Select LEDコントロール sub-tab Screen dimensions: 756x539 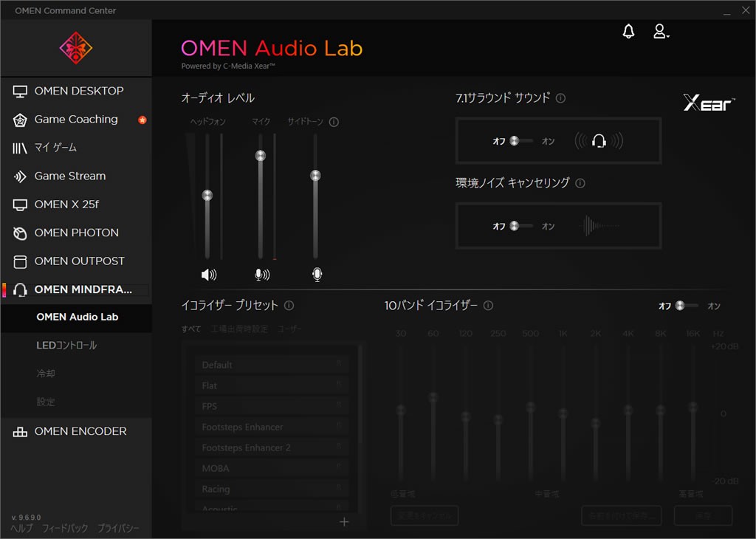point(66,346)
